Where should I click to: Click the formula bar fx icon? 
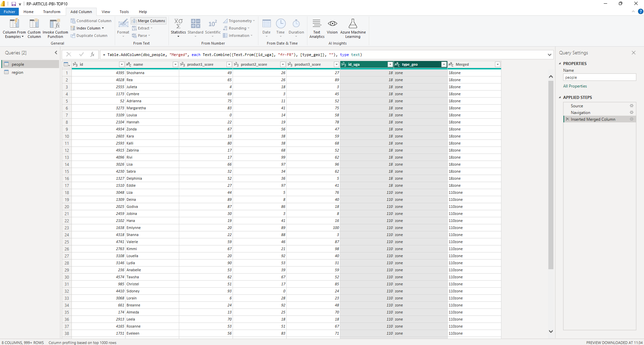click(92, 54)
